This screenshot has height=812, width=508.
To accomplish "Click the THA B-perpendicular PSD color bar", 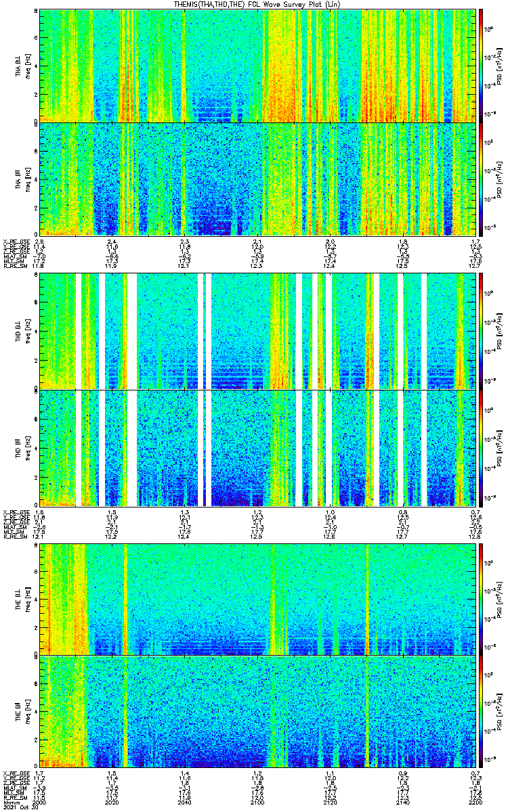I will 482,65.
